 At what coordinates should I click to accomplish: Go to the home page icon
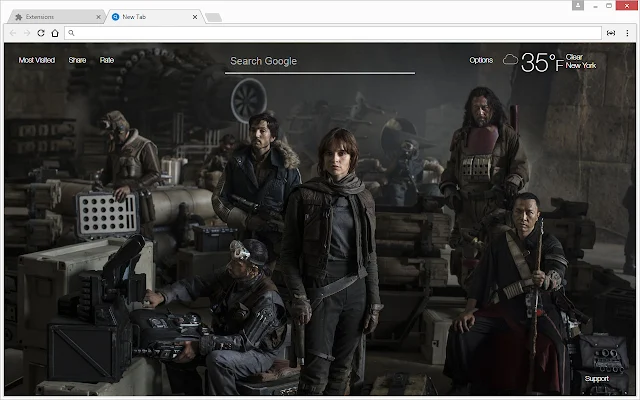(x=55, y=33)
